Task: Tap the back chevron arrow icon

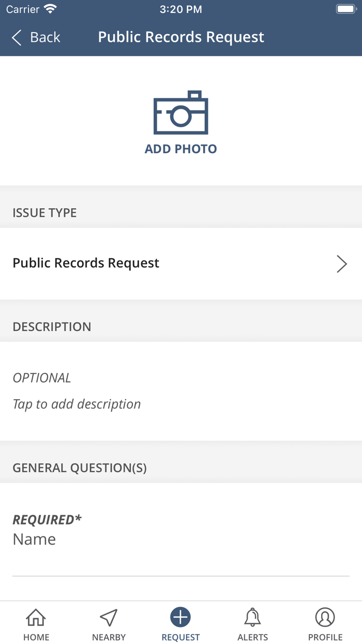Action: 17,37
